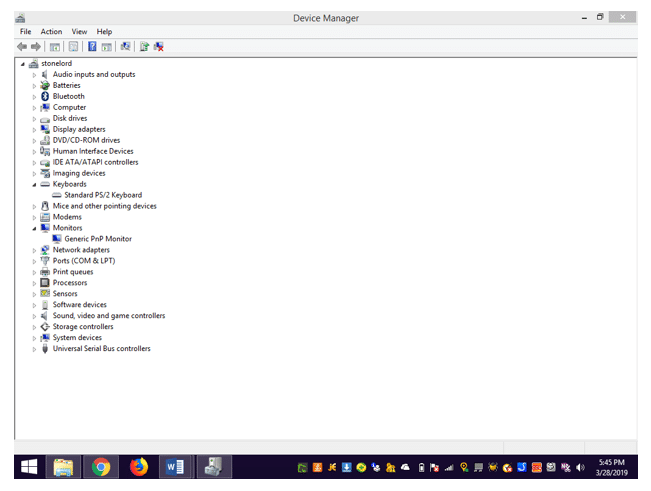The height and width of the screenshot is (491, 651).
Task: Click the Universal Serial Bus controllers icon
Action: [45, 349]
